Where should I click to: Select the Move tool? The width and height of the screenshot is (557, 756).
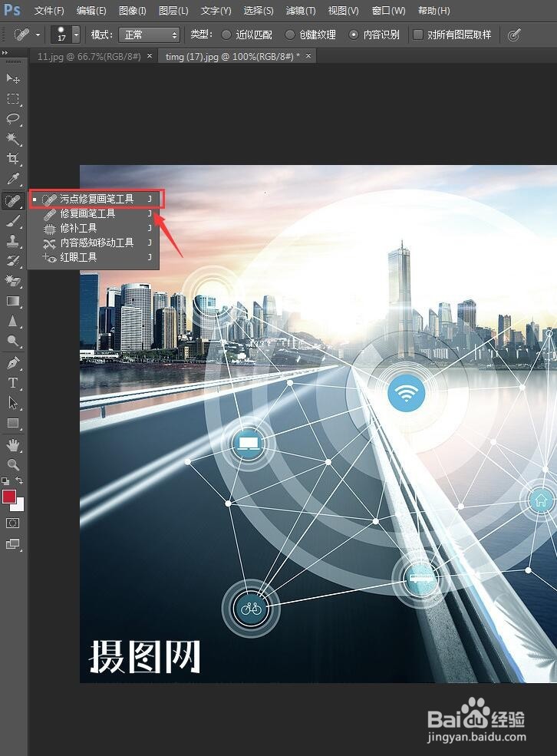pyautogui.click(x=13, y=78)
